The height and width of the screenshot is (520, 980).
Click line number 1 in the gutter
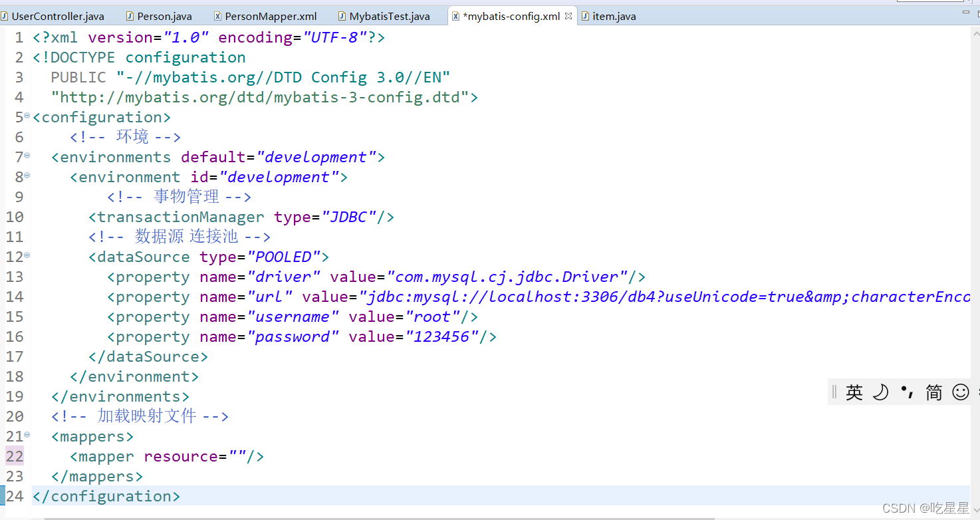[x=19, y=37]
